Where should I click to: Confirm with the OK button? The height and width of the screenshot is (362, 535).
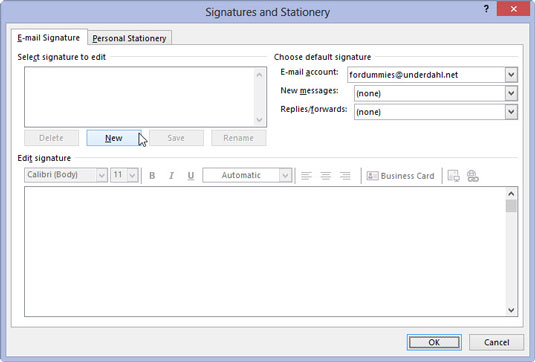[434, 342]
